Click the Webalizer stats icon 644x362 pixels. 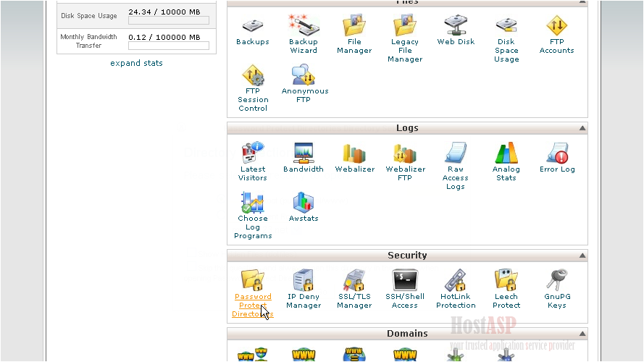(x=354, y=153)
